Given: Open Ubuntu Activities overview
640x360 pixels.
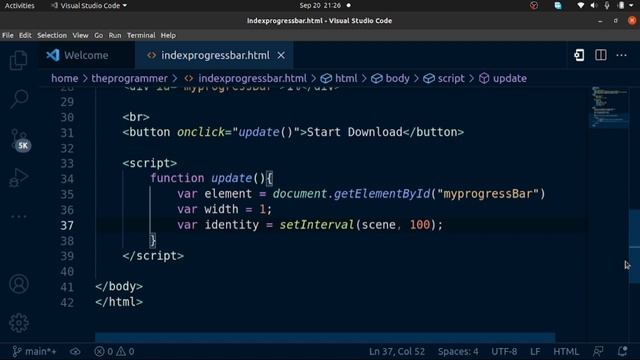Looking at the screenshot, I should [20, 6].
